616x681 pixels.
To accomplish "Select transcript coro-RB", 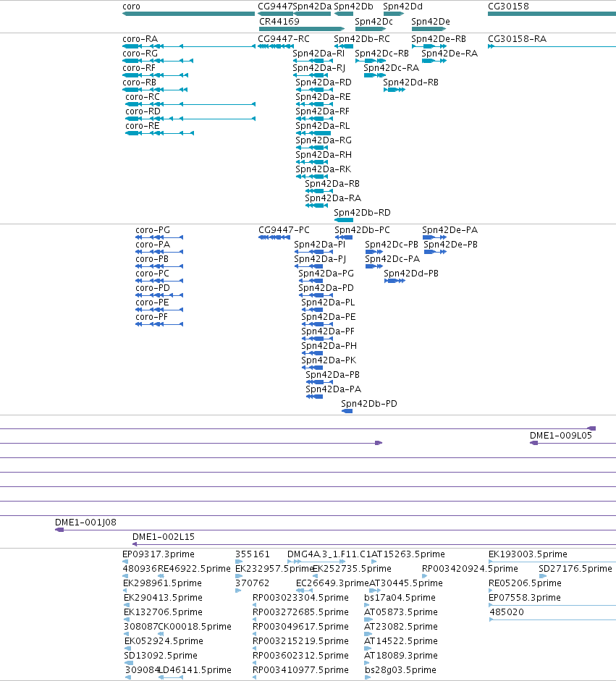I will [x=155, y=90].
